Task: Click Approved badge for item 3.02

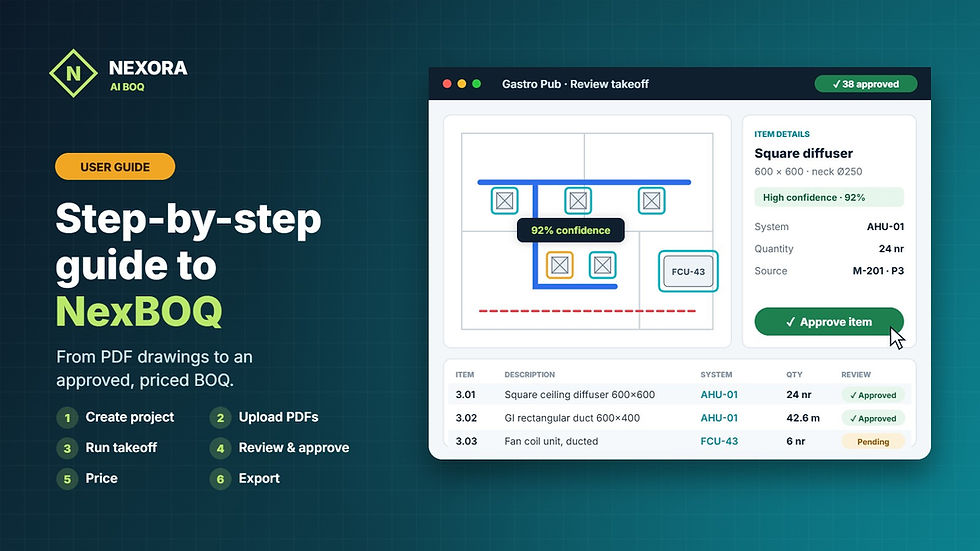Action: tap(873, 418)
